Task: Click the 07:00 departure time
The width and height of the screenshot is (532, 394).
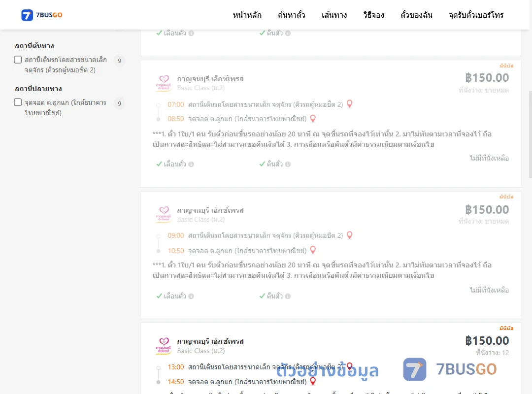Action: coord(176,104)
